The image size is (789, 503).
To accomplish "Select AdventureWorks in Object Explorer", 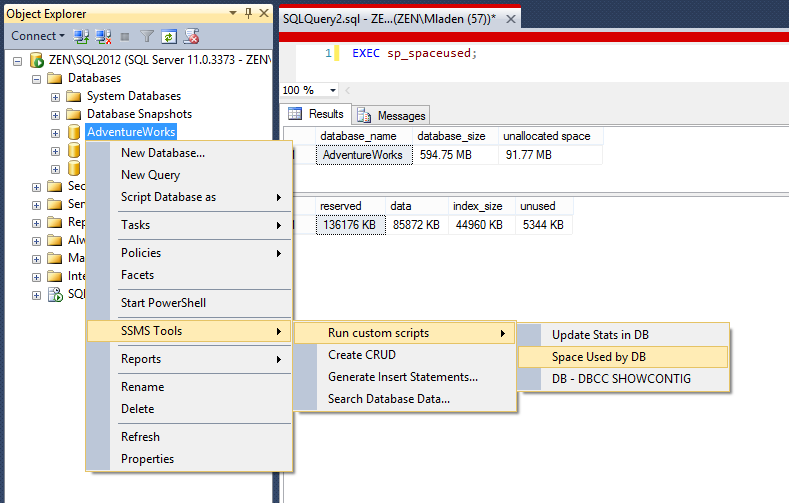I will (131, 132).
